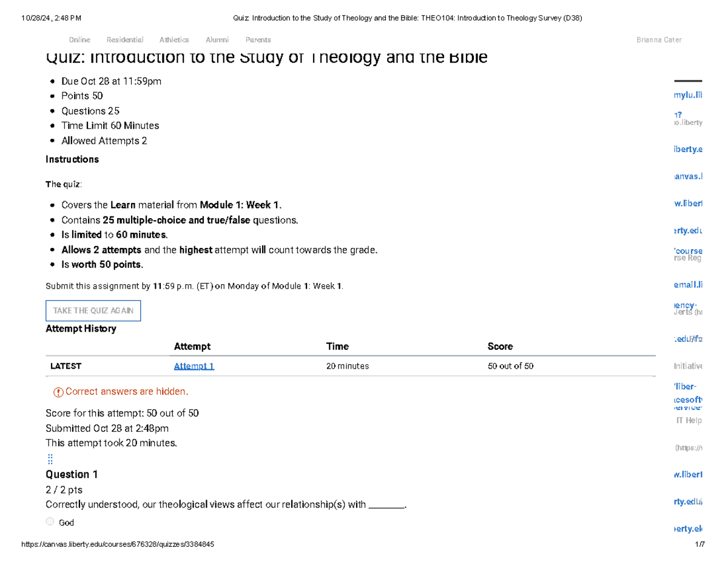The width and height of the screenshot is (728, 562).
Task: Click the warning icon beside Correct answers are hidden
Action: click(58, 392)
